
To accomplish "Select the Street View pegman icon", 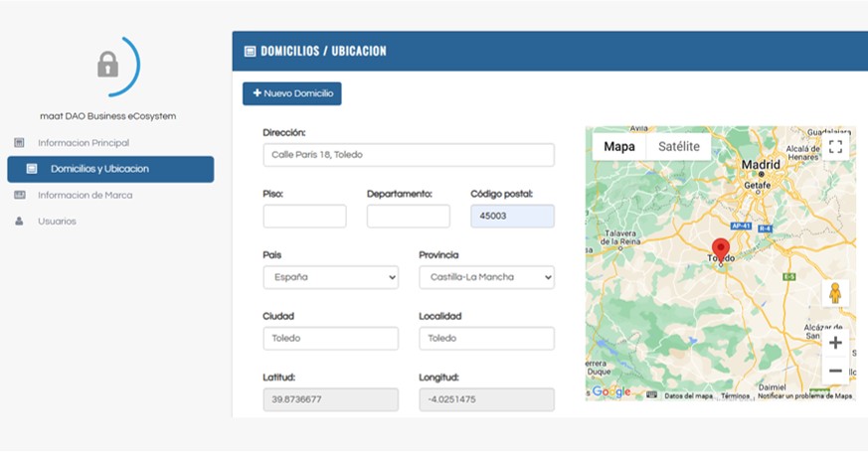I will point(835,293).
